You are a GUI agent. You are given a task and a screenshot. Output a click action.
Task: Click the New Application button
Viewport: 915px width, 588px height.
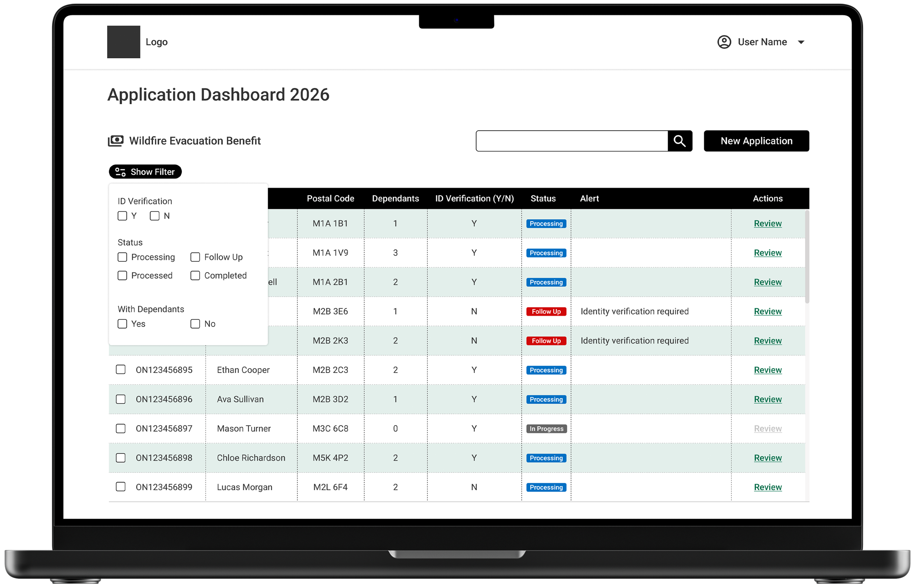[x=756, y=141]
